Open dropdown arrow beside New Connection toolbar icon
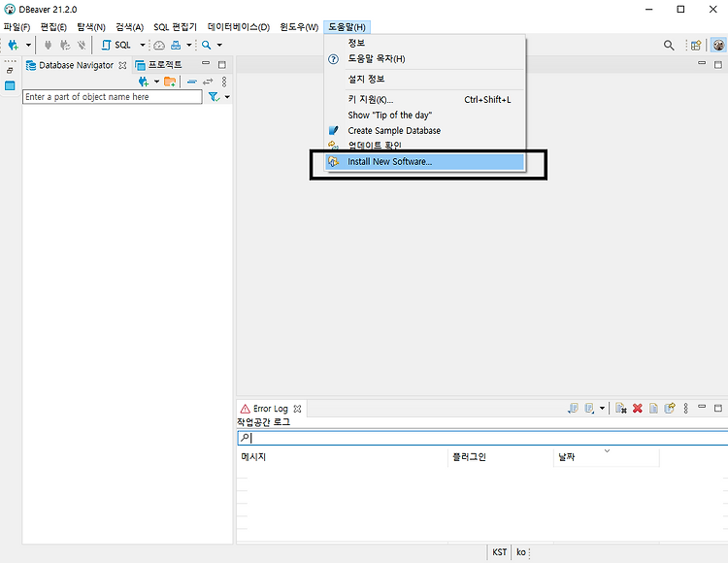The image size is (728, 563). pos(28,45)
